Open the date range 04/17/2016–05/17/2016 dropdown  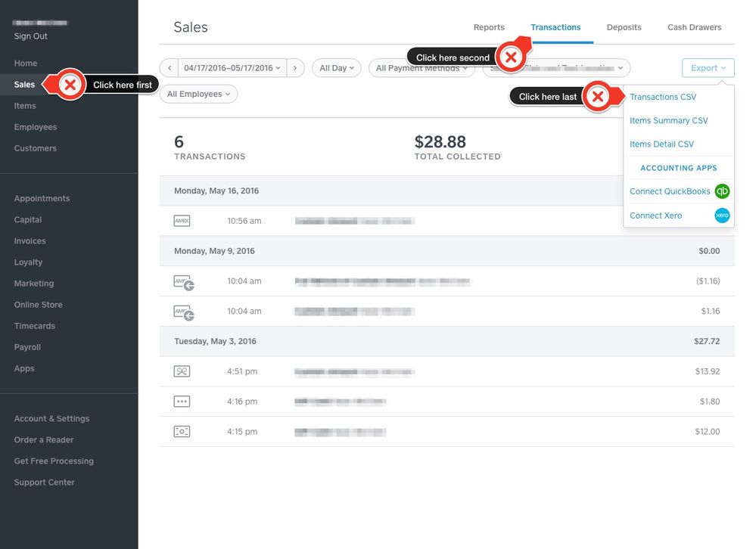coord(232,68)
